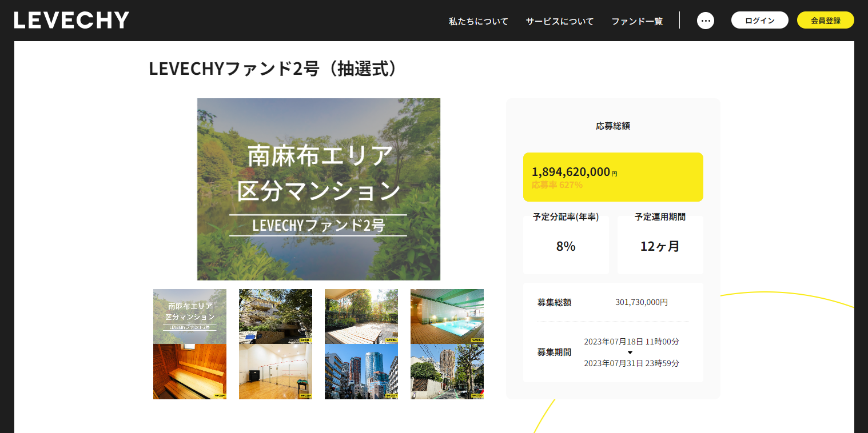Click the 301,730,000円 value
The height and width of the screenshot is (433, 868).
pos(642,302)
